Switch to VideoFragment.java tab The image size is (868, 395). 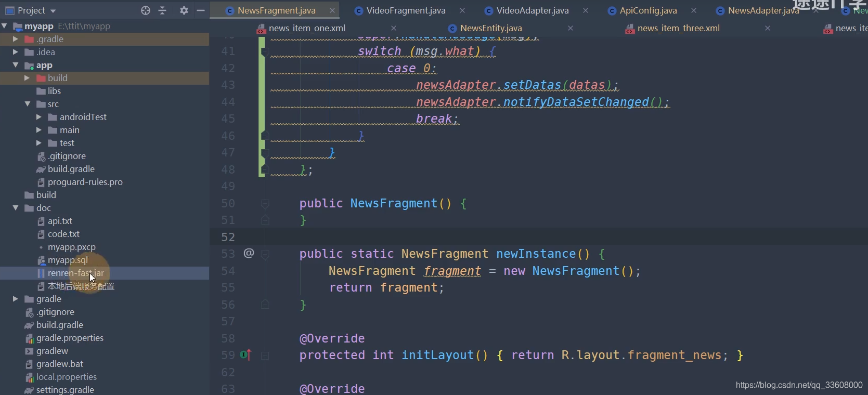(406, 10)
